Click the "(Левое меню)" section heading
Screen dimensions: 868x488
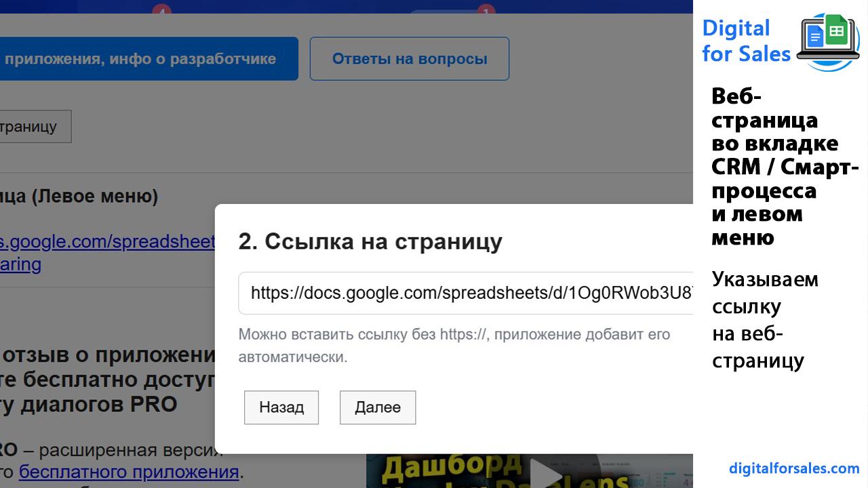click(x=79, y=197)
